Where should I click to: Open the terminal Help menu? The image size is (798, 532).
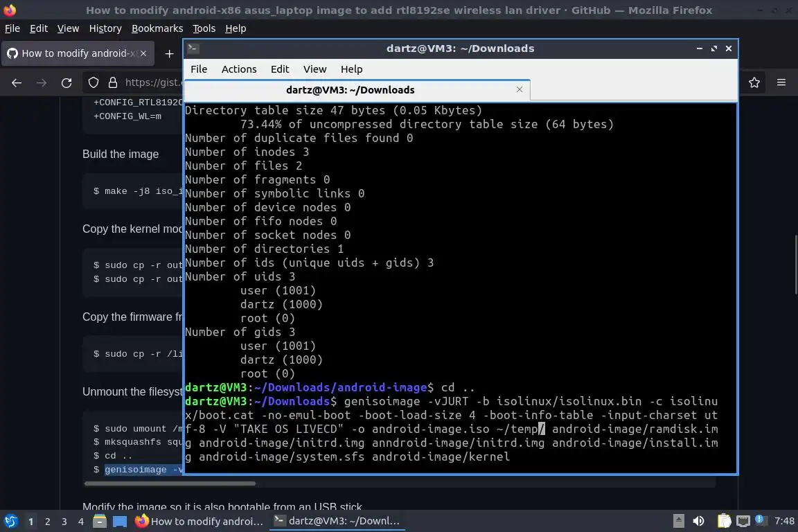351,69
